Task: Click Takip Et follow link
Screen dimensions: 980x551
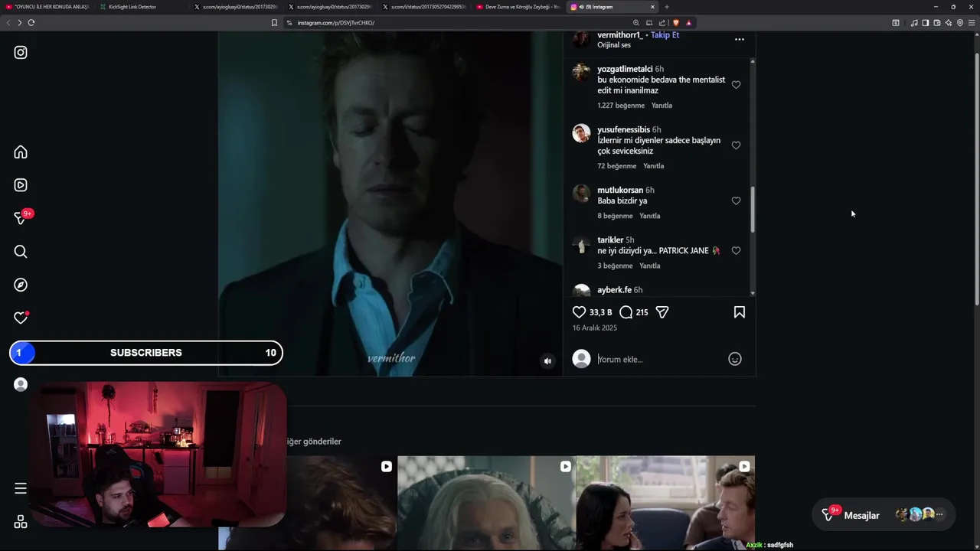Action: 665,35
